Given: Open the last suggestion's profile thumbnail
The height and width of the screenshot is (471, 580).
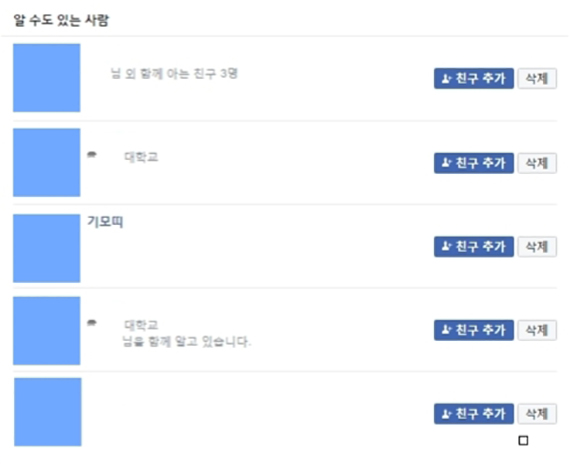Looking at the screenshot, I should point(48,412).
